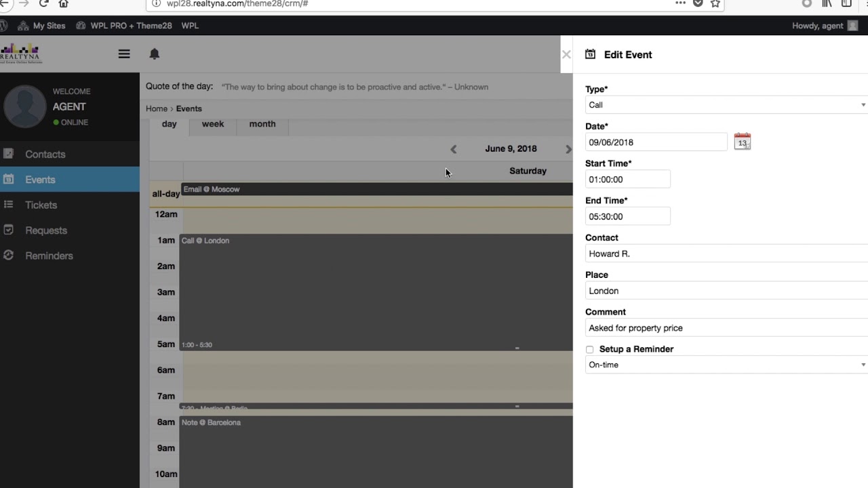
Task: Open My Sites in admin bar
Action: coord(42,26)
